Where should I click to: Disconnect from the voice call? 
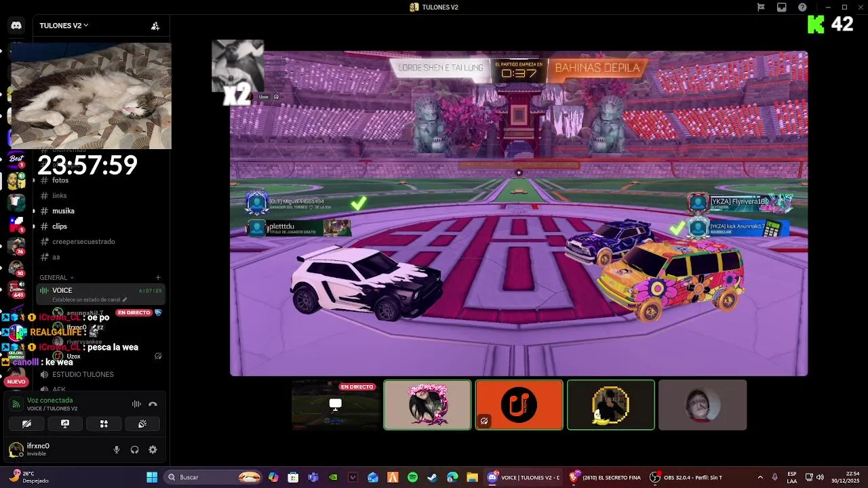tap(153, 404)
